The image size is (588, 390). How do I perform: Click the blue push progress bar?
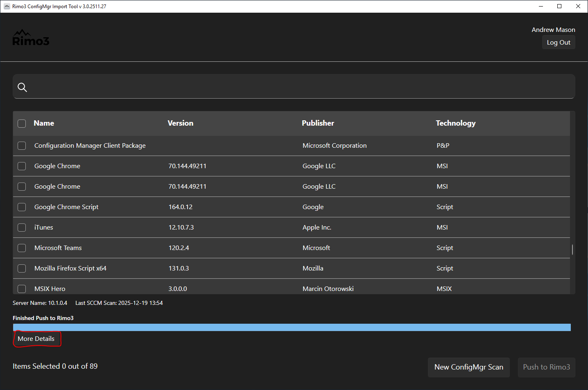coord(292,327)
